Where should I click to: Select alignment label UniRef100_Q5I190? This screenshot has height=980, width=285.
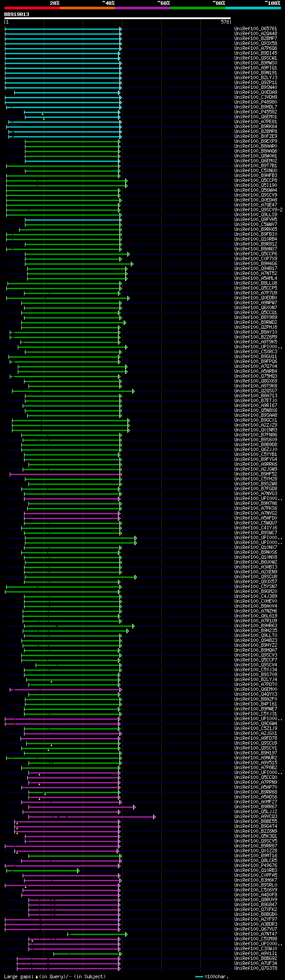256,185
